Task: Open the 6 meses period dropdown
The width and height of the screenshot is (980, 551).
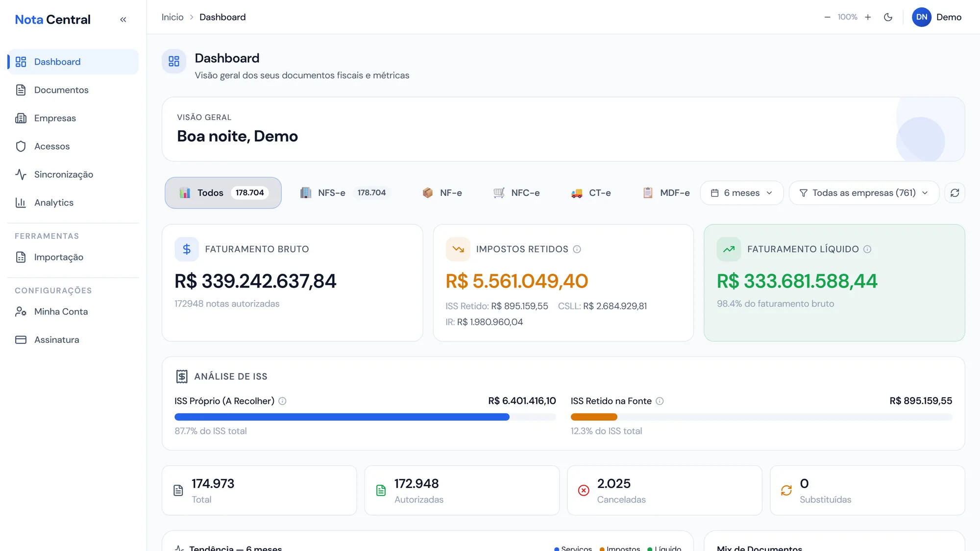Action: click(741, 193)
